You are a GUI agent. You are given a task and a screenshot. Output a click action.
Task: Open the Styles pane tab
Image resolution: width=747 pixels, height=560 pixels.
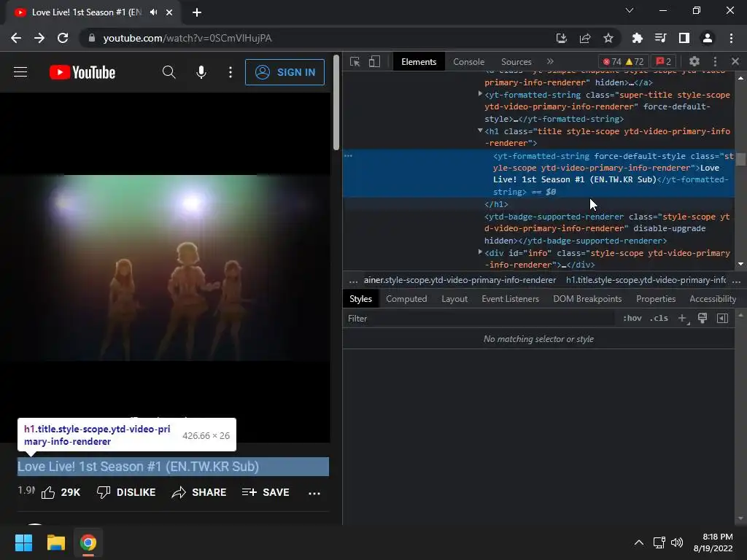[360, 299]
